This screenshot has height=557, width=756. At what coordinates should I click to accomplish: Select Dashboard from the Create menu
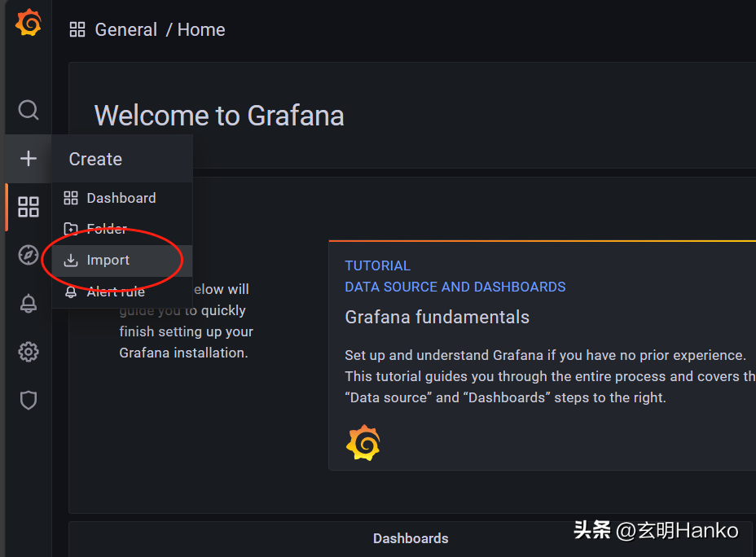[x=122, y=198]
